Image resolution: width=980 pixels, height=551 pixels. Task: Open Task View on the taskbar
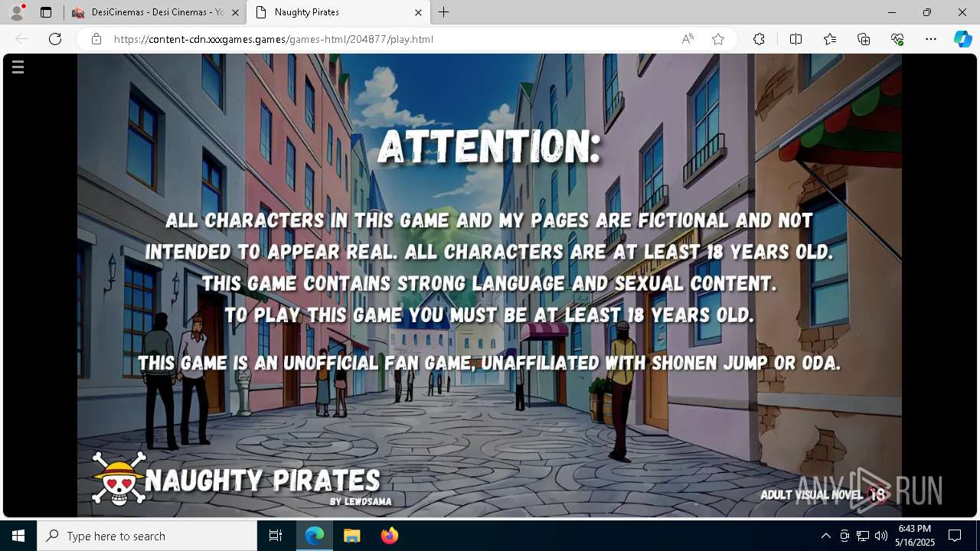276,536
